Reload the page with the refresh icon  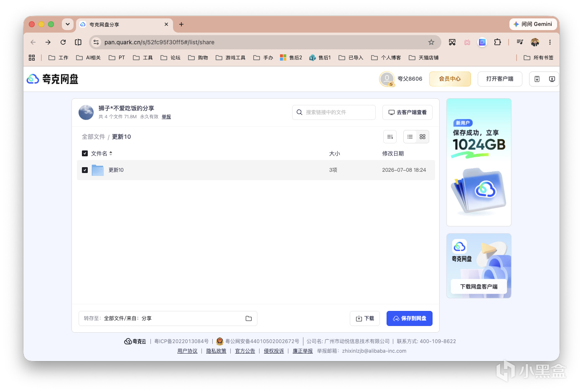click(63, 42)
